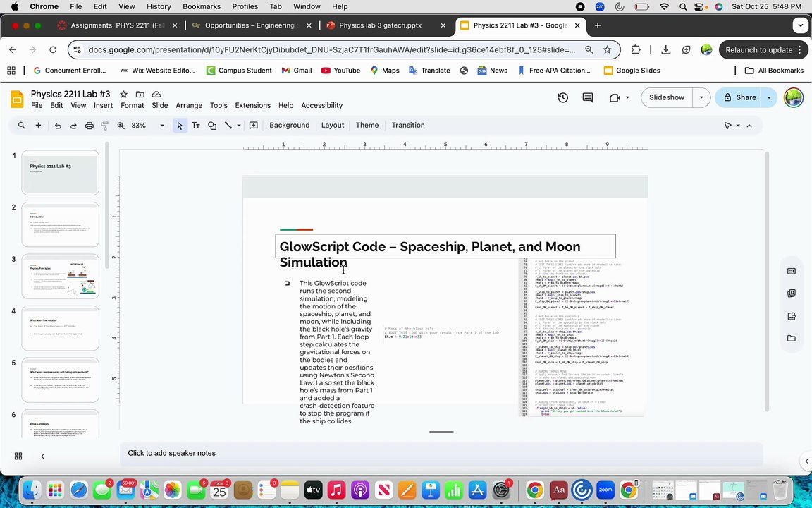The width and height of the screenshot is (812, 508).
Task: Open the pointer mode dropdown arrow
Action: [x=738, y=126]
